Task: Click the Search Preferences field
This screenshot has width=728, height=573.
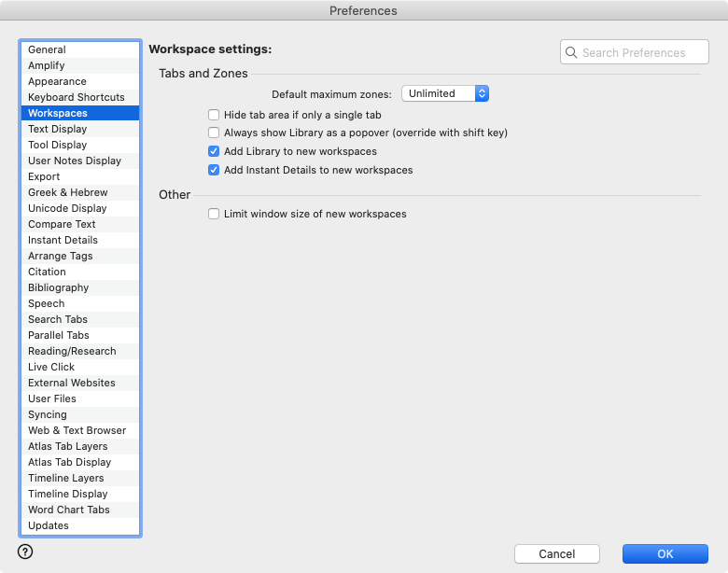Action: pos(642,53)
